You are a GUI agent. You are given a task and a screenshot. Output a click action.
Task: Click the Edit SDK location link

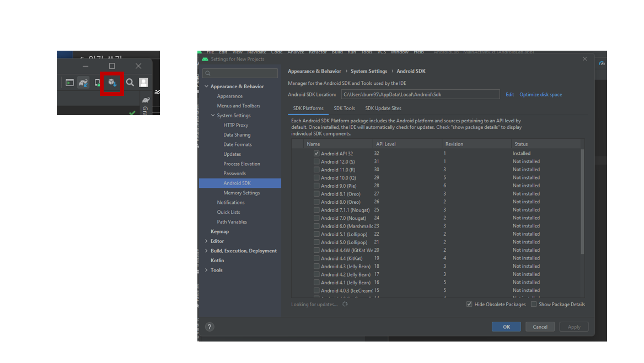point(509,95)
